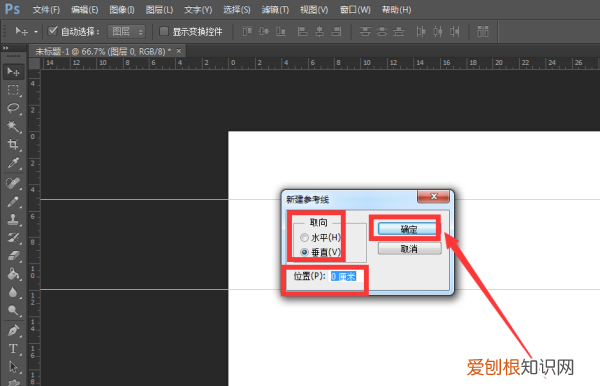Select the Horizontal Type tool
The height and width of the screenshot is (386, 600).
tap(13, 349)
